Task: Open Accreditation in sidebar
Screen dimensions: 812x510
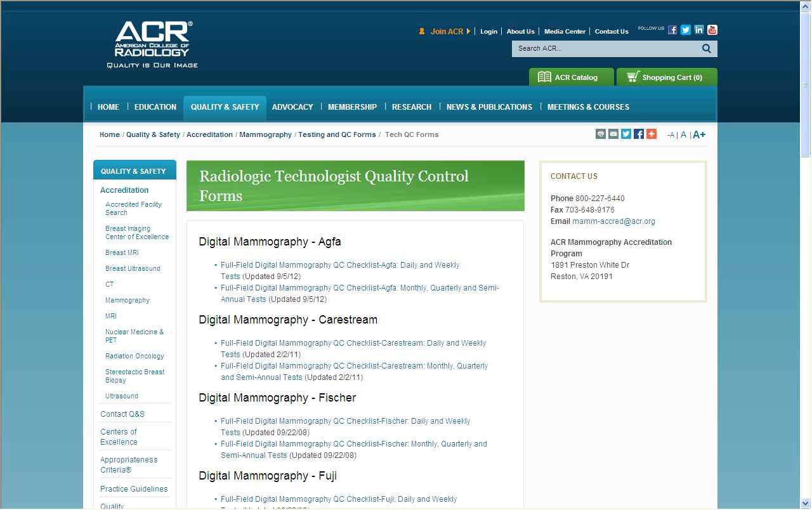Action: click(x=124, y=190)
